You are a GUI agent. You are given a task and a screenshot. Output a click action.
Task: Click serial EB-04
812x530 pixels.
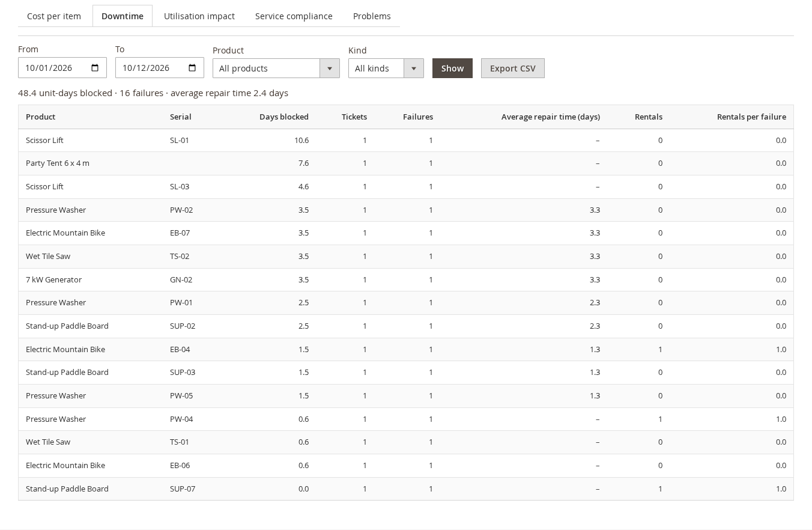[180, 349]
